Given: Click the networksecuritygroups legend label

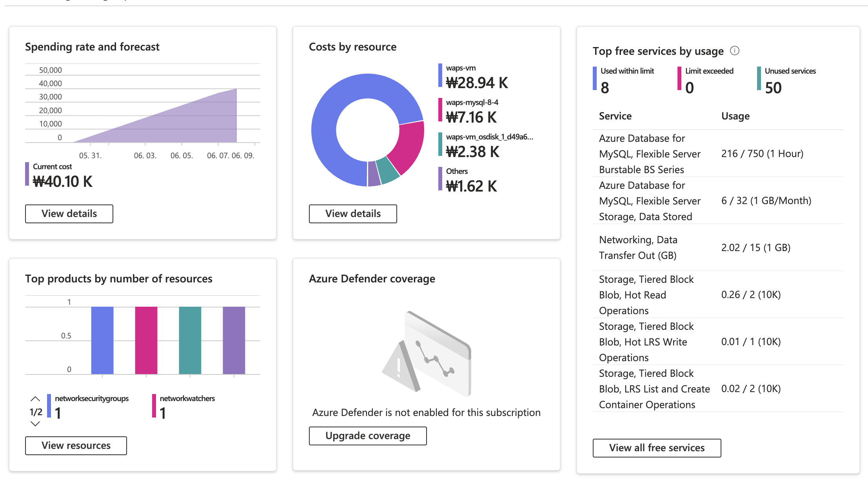Looking at the screenshot, I should pos(92,398).
